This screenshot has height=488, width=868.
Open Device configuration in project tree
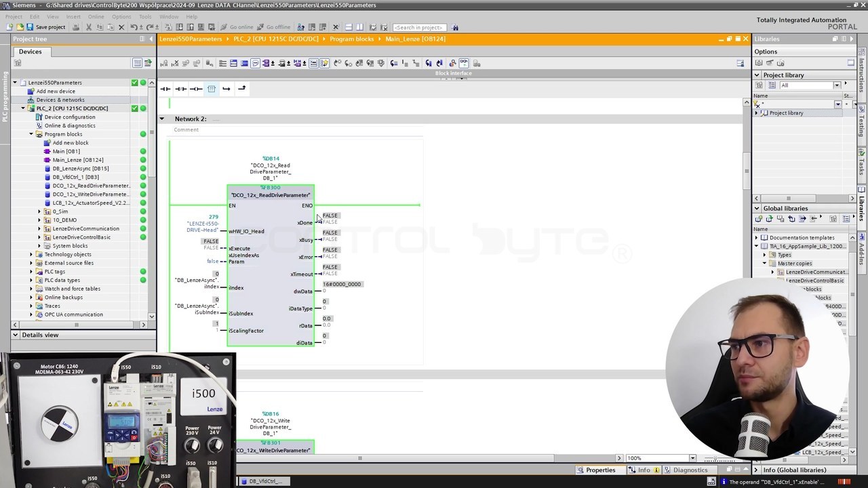(69, 117)
